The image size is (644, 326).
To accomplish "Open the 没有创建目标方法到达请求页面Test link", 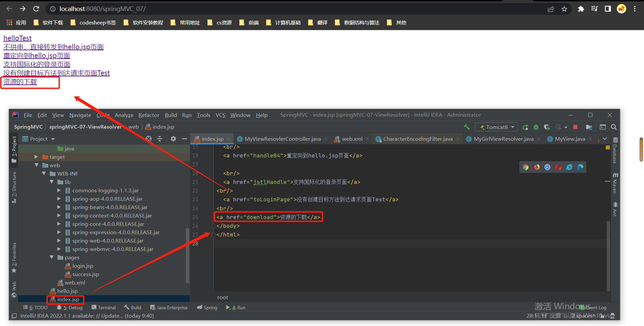I will pyautogui.click(x=56, y=73).
